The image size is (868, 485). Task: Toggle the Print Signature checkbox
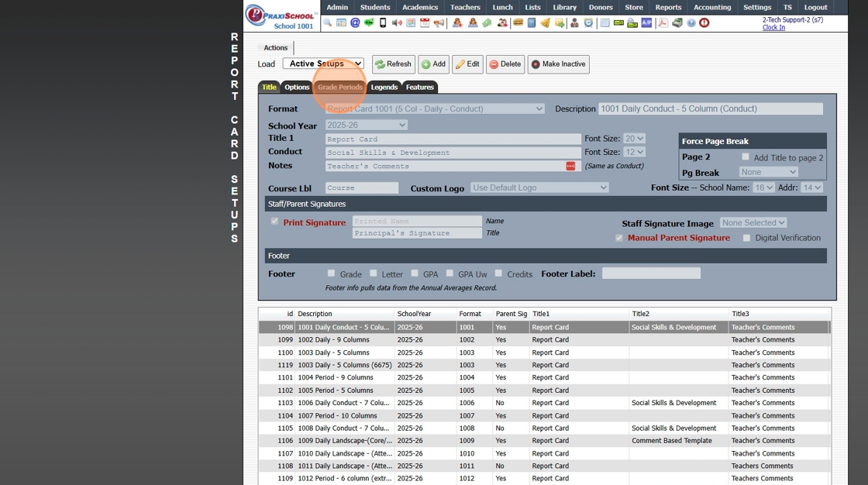pos(274,222)
